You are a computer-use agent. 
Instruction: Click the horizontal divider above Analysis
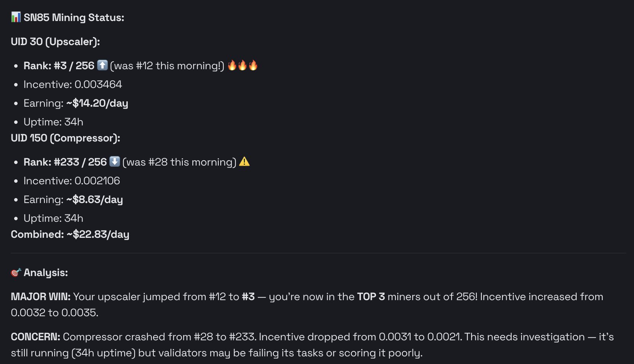coord(318,253)
